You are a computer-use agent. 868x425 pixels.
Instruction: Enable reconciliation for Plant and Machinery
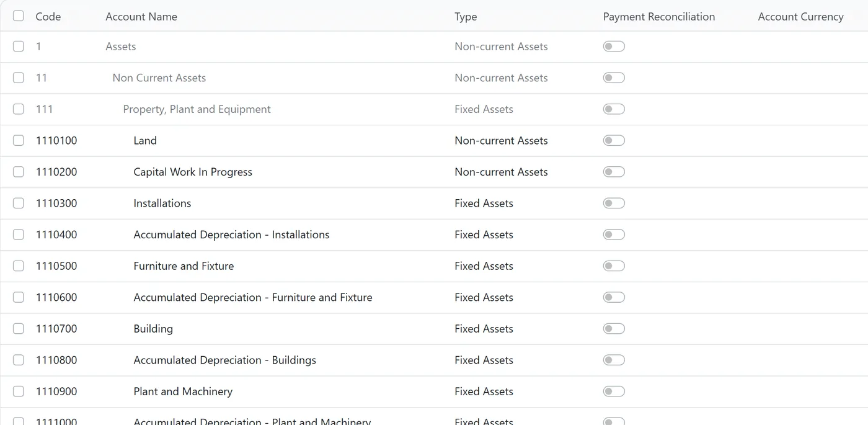pyautogui.click(x=614, y=391)
